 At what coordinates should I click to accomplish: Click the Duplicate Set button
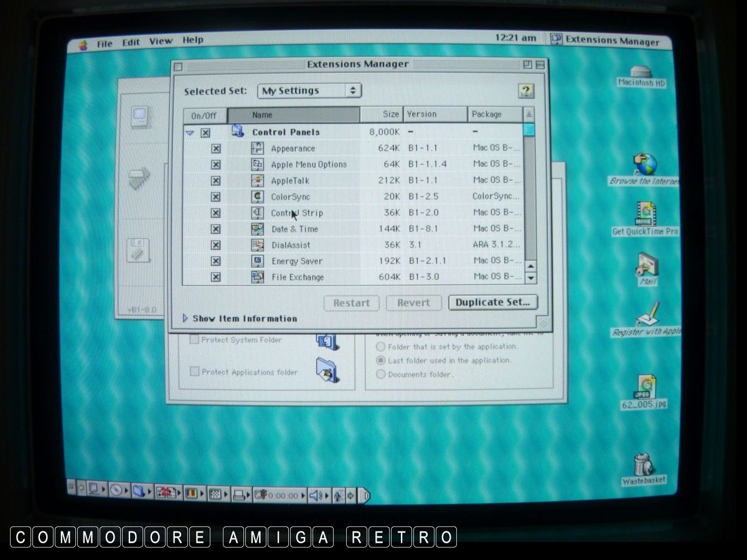tap(492, 302)
